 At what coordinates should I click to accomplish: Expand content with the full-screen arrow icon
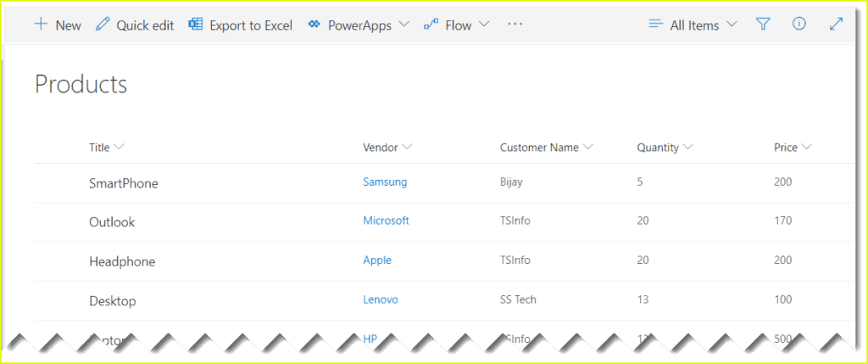(836, 24)
